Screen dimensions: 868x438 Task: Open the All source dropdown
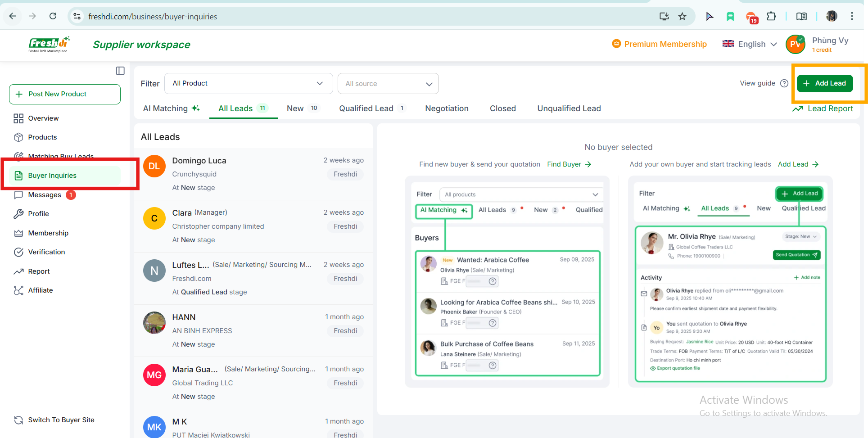click(388, 84)
